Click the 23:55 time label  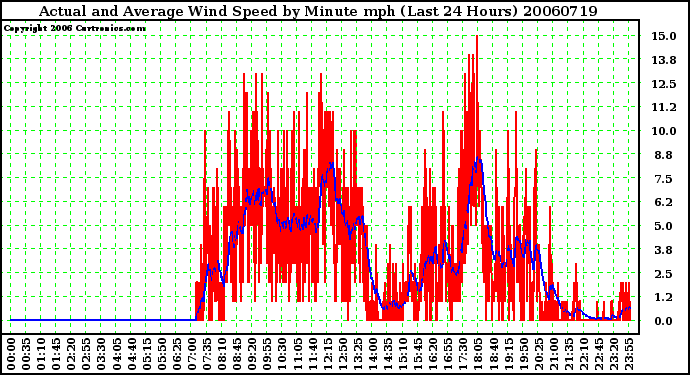(629, 354)
